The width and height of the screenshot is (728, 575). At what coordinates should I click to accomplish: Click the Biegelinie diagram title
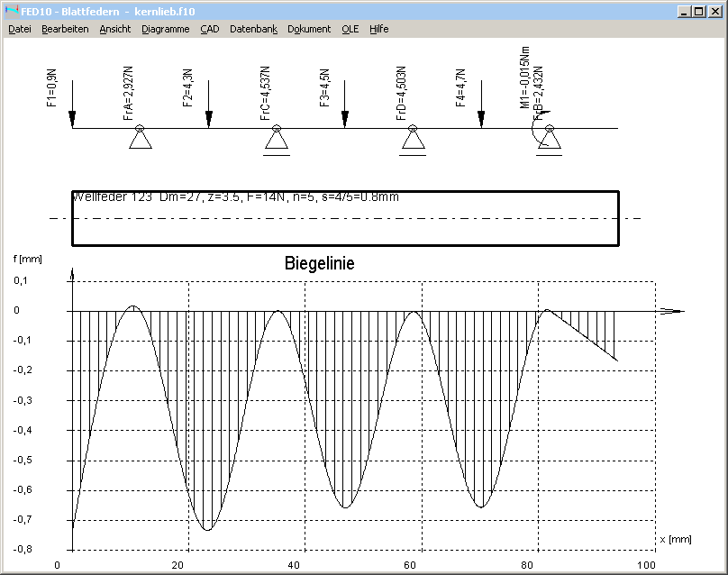[x=319, y=264]
